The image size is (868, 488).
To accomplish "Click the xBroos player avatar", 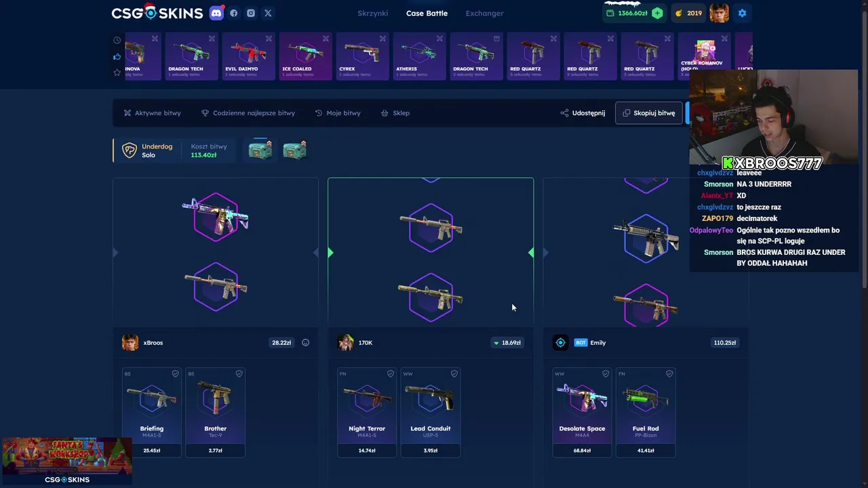I will click(130, 342).
